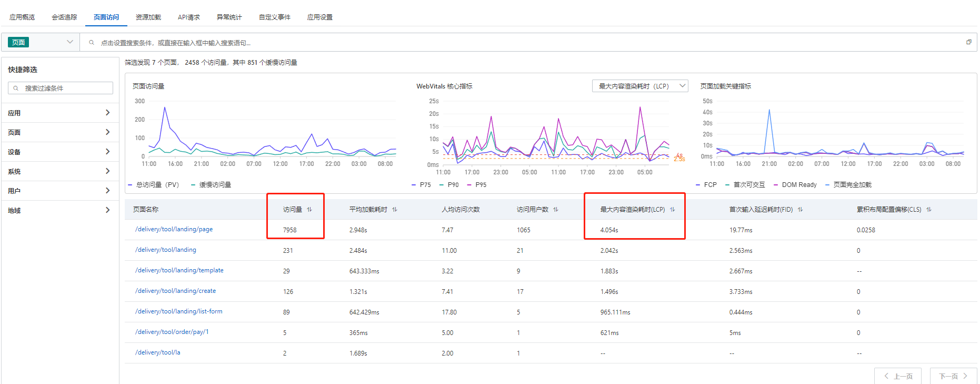The width and height of the screenshot is (980, 384).
Task: Click the 搜索过滤条件 filter input
Action: click(x=61, y=88)
